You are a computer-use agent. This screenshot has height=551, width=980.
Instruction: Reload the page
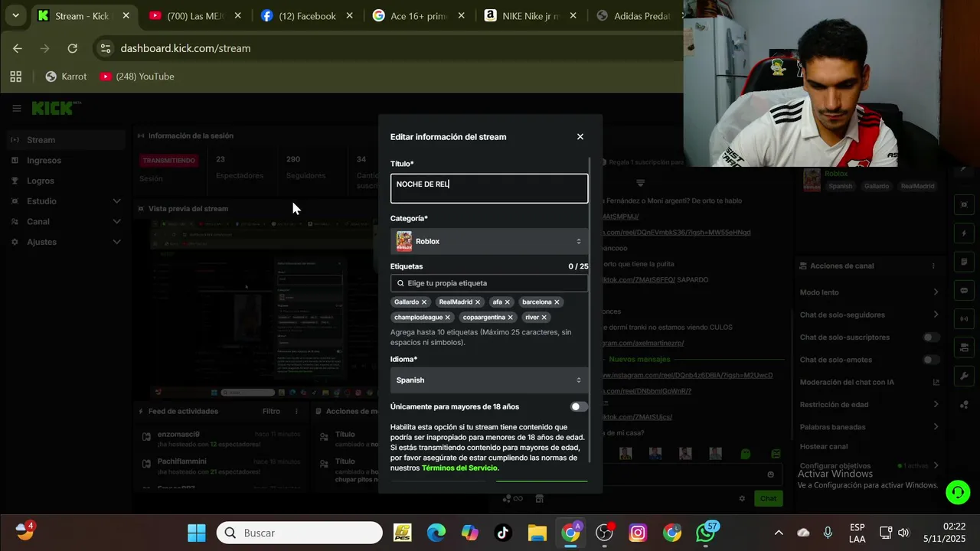(x=72, y=48)
